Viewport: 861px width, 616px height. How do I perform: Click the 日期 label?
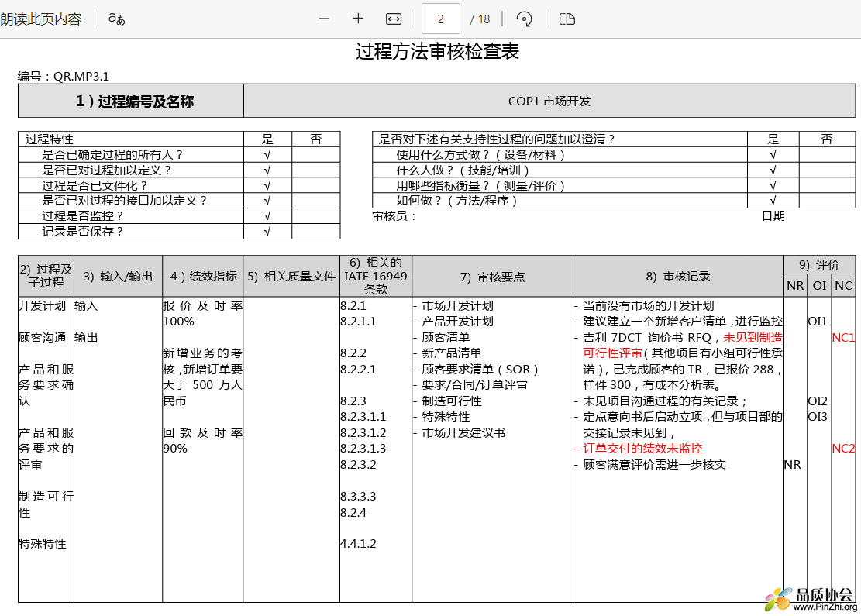click(773, 216)
